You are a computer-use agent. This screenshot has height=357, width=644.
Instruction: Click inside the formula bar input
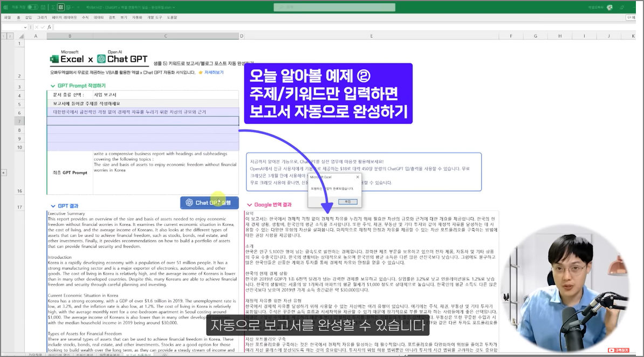[345, 27]
